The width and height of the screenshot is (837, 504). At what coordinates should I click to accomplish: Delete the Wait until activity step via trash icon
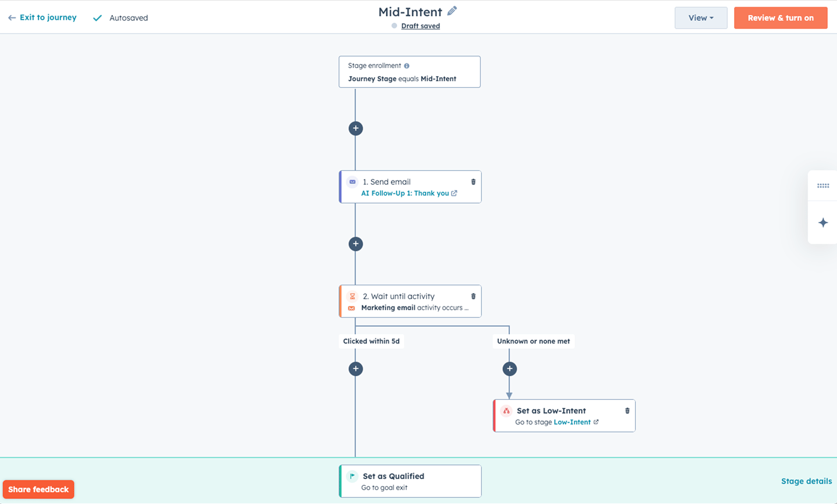473,295
